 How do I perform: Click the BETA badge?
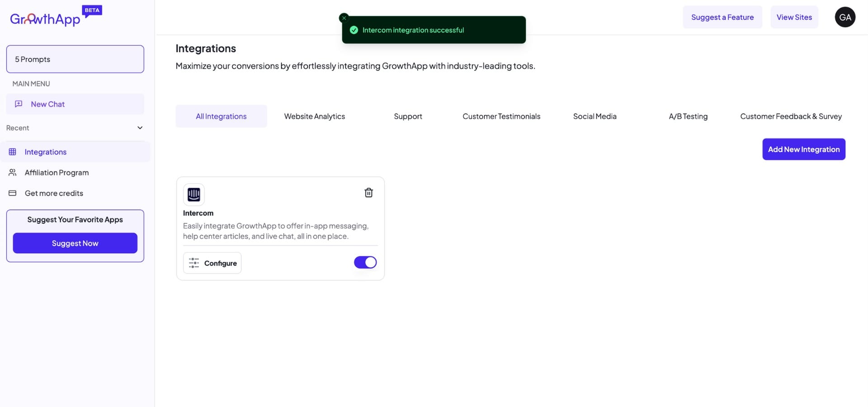click(x=92, y=10)
